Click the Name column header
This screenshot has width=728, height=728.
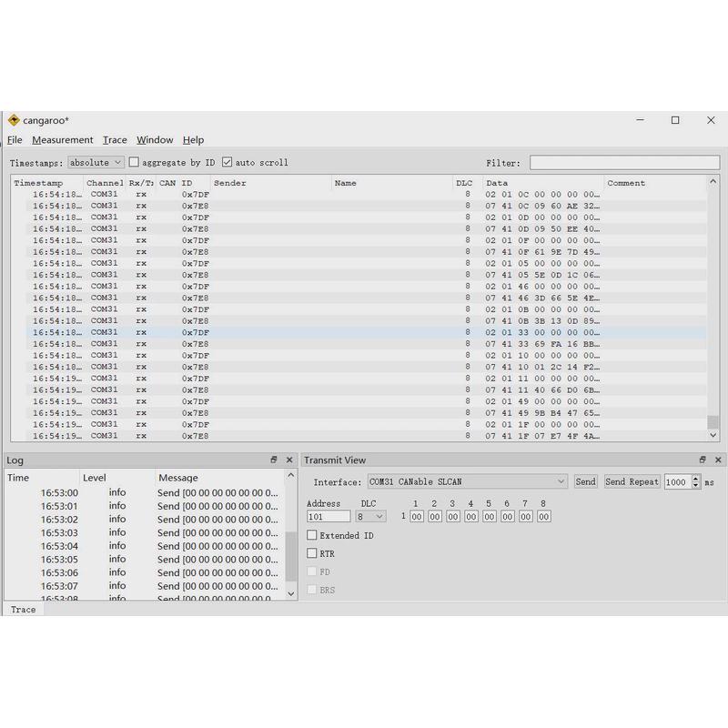click(392, 183)
